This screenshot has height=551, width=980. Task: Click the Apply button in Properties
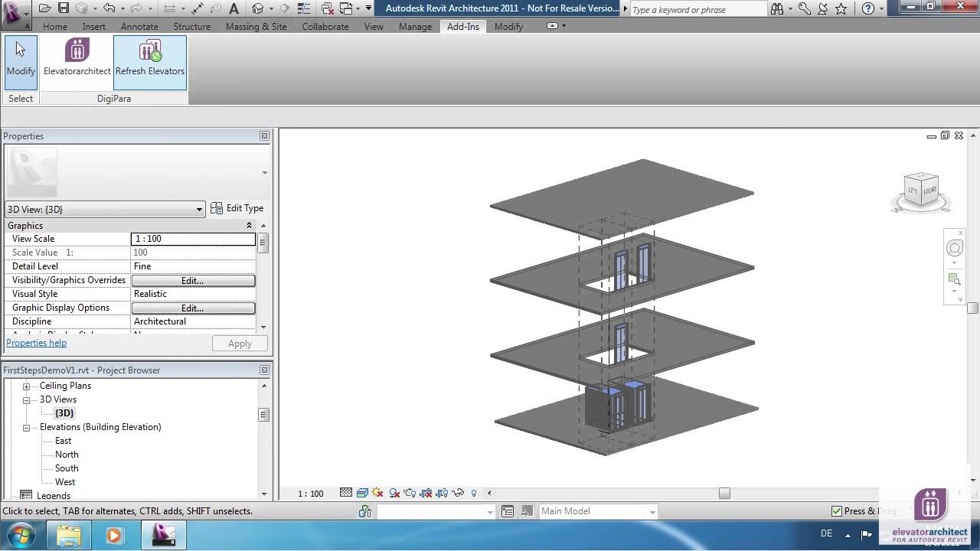pyautogui.click(x=240, y=344)
